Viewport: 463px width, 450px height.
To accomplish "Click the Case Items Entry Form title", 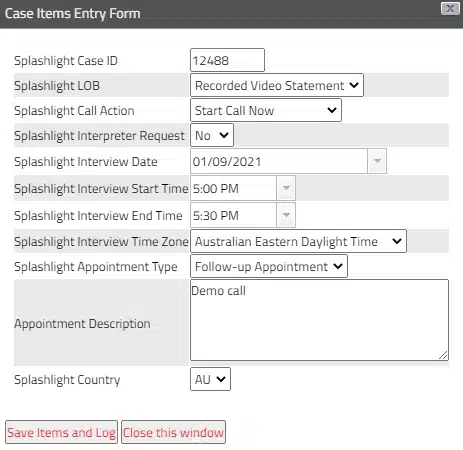I will click(72, 14).
